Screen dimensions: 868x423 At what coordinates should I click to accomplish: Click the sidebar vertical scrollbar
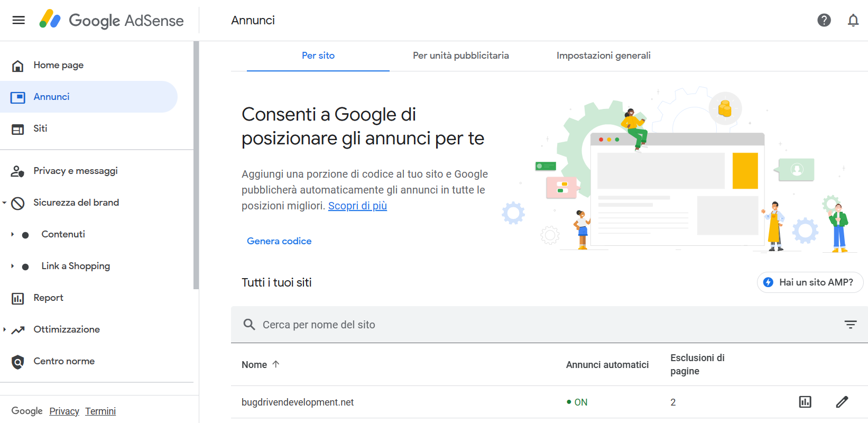coord(196,165)
